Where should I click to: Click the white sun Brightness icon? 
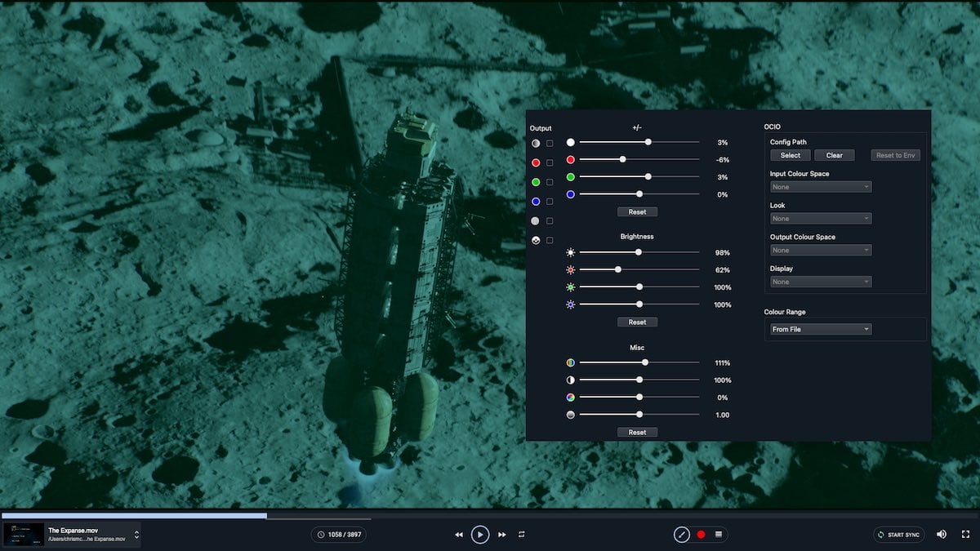(x=571, y=253)
